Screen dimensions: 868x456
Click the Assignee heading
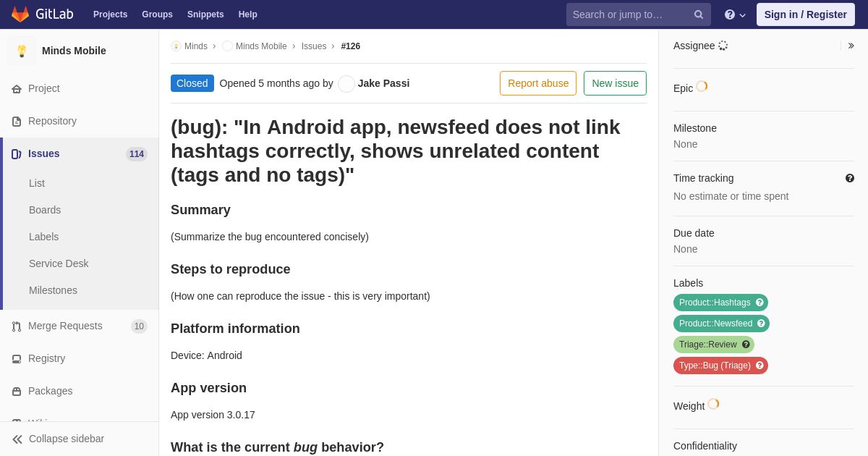pyautogui.click(x=694, y=46)
